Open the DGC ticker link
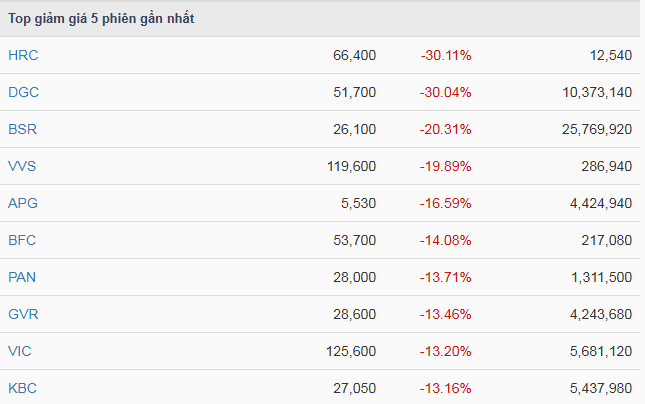The image size is (645, 404). click(23, 92)
